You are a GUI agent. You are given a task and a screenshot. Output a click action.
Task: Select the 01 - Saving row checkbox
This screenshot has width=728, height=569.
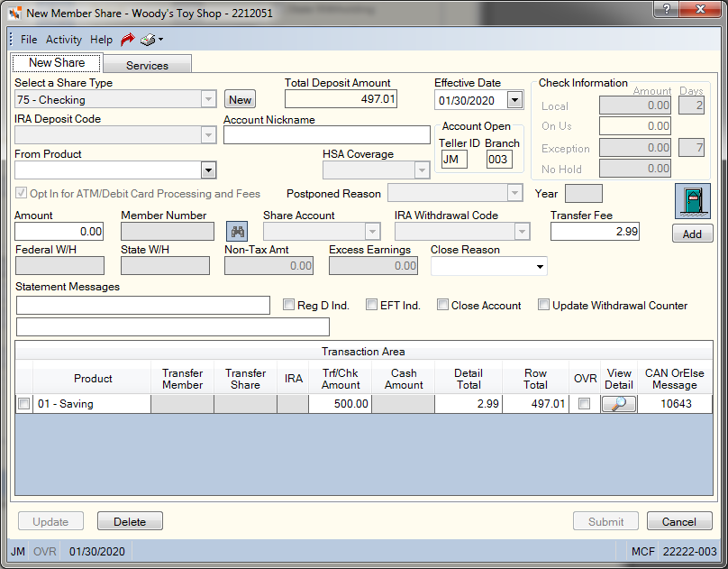tap(23, 404)
